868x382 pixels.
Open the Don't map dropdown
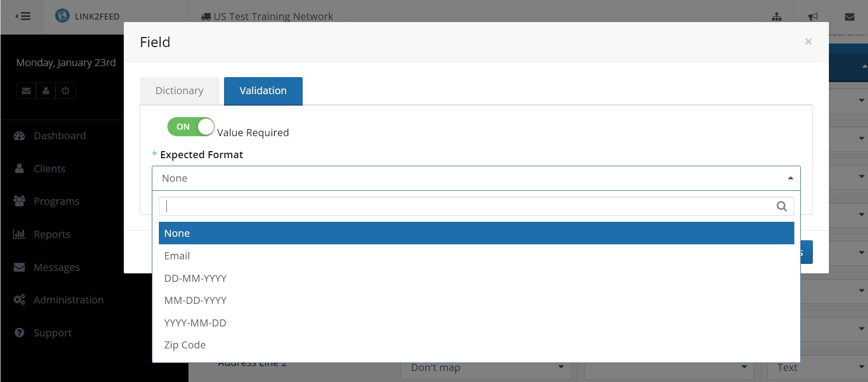coord(487,368)
